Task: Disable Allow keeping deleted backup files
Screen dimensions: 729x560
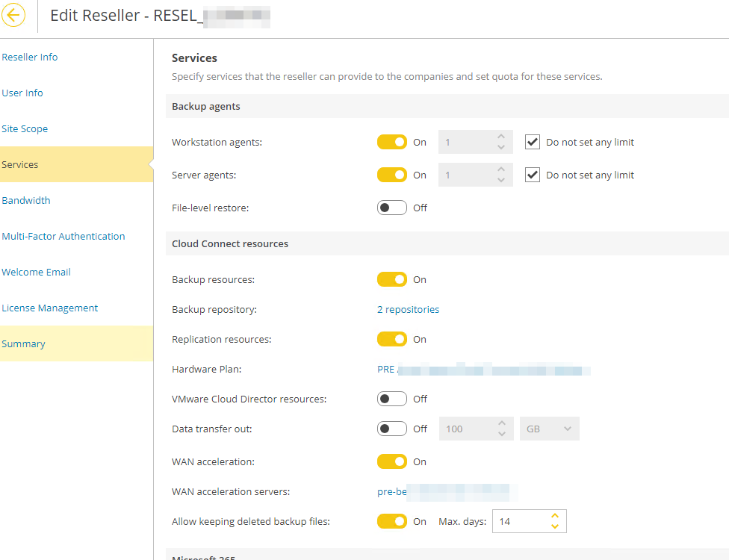Action: pyautogui.click(x=392, y=521)
